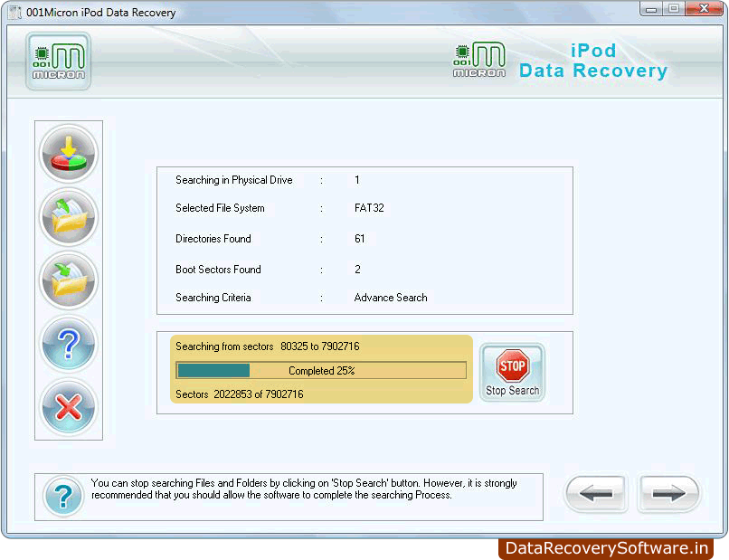
Task: Click the Completed 25% progress bar
Action: pos(321,371)
